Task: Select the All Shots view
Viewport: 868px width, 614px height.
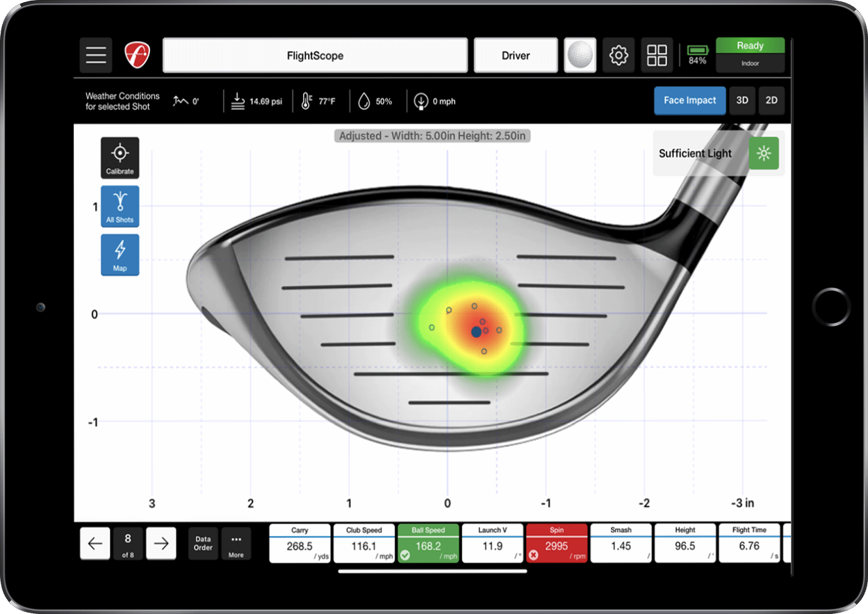Action: (x=120, y=207)
